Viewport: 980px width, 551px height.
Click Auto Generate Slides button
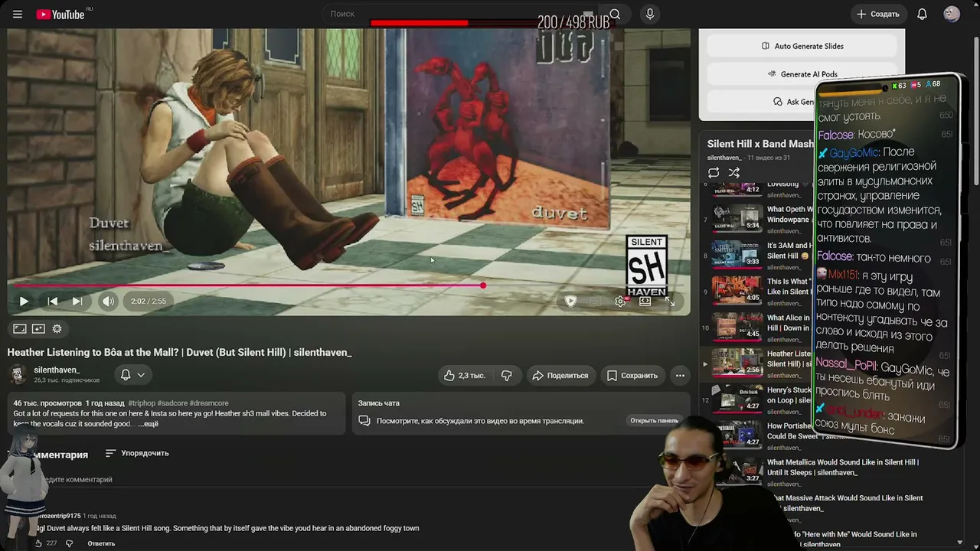point(802,46)
